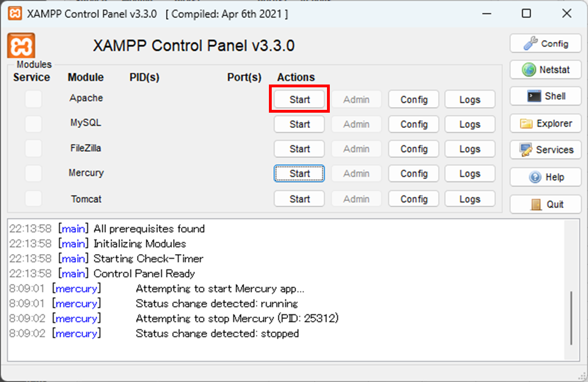
Task: Launch Shell via the terminal icon
Action: click(x=545, y=96)
